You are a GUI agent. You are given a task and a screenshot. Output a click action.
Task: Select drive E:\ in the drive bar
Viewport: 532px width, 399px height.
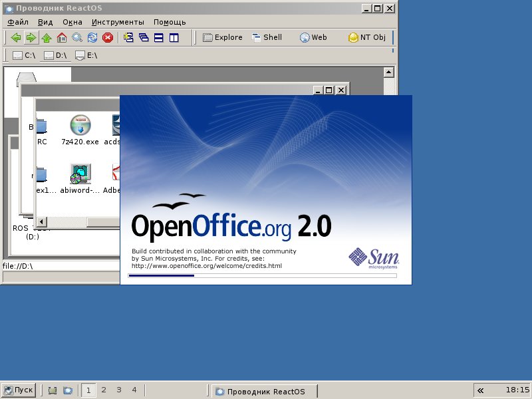coord(86,55)
